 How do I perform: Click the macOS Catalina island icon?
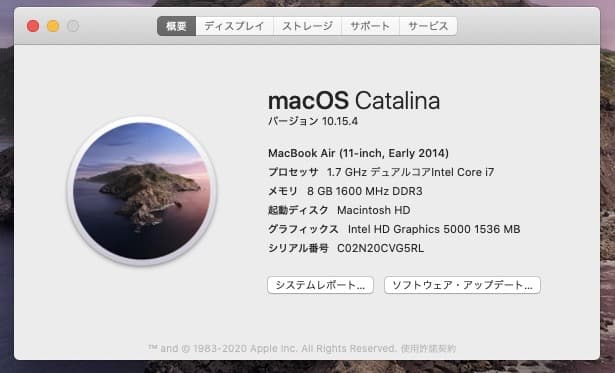[x=142, y=191]
